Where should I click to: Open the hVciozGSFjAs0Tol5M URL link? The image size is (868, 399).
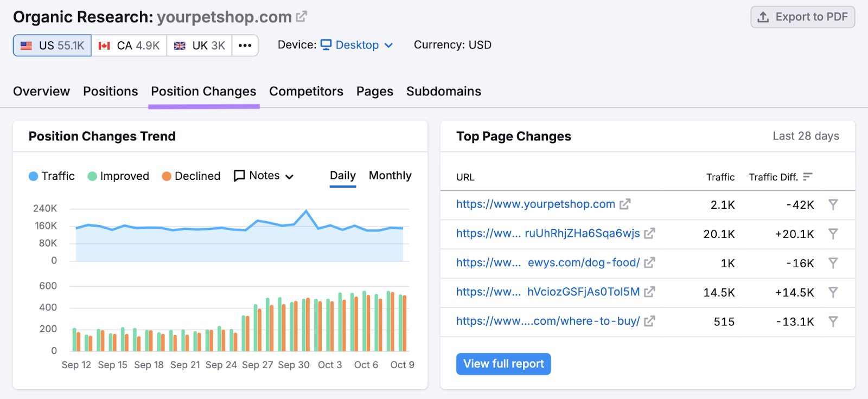point(548,292)
